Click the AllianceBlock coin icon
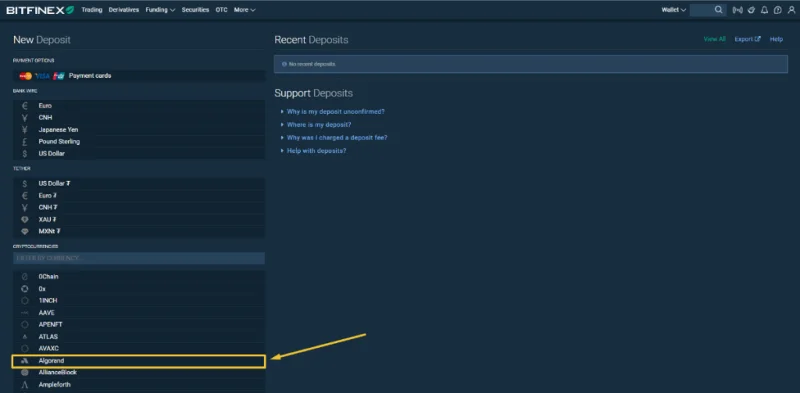This screenshot has height=393, width=800. [24, 373]
